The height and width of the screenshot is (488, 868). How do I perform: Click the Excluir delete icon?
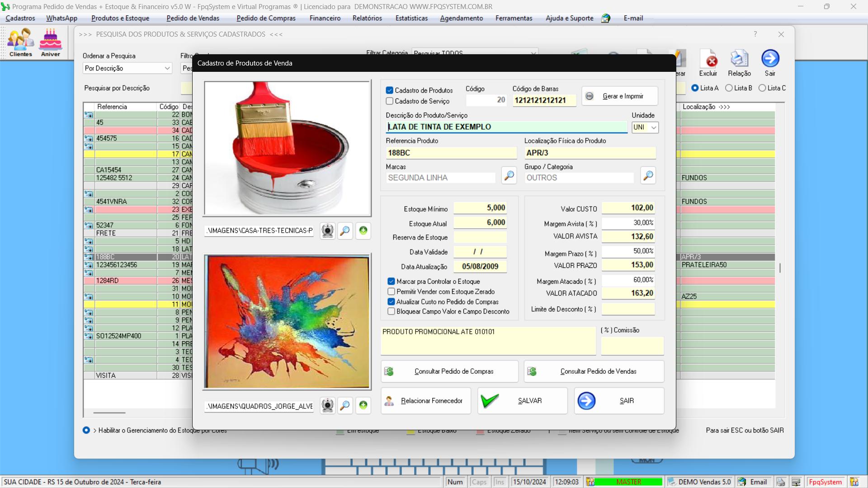coord(708,62)
